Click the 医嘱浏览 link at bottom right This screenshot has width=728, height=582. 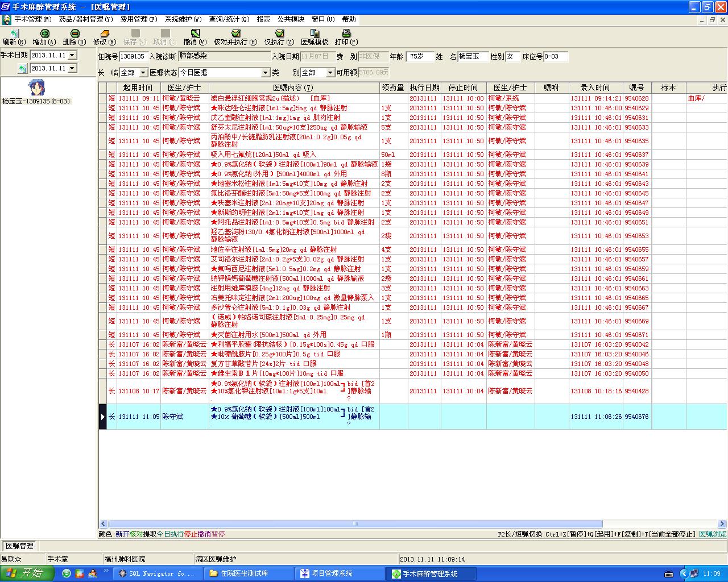point(713,534)
